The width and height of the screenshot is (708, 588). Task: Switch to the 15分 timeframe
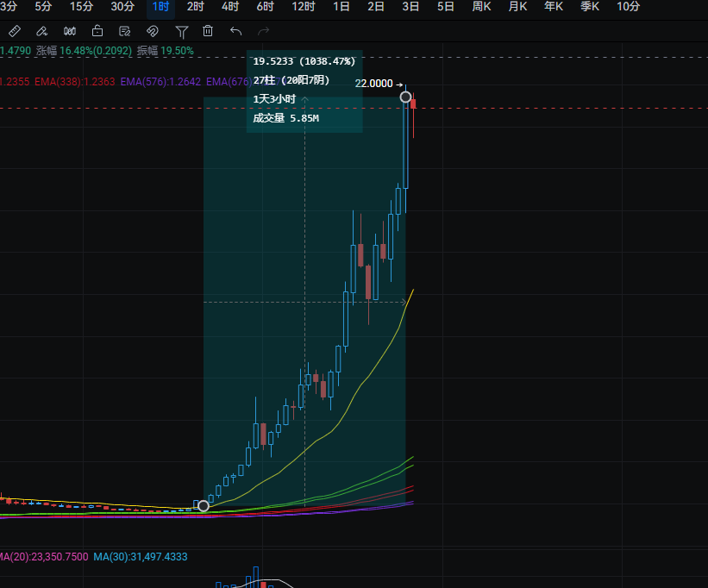click(81, 6)
